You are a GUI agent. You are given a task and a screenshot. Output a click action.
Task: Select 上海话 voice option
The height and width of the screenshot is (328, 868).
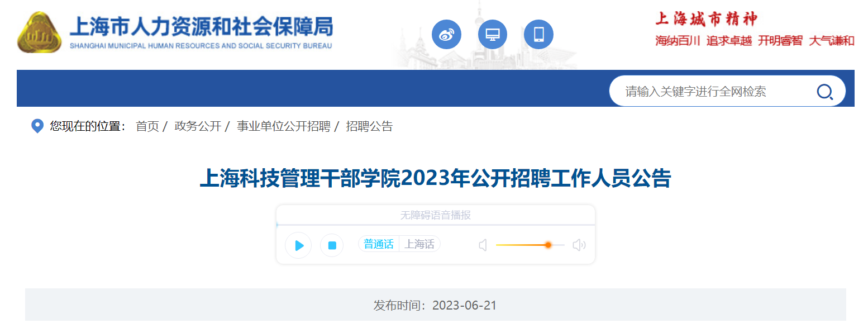[x=419, y=244]
